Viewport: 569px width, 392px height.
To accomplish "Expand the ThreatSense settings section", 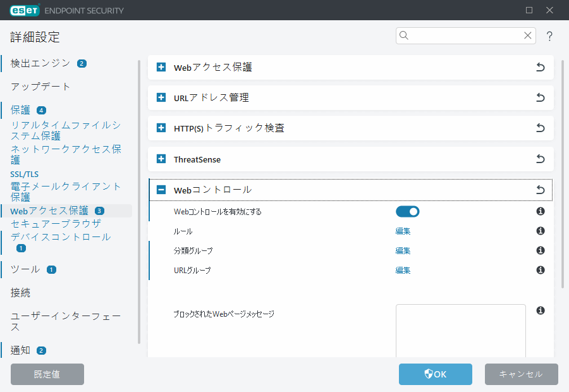I will pyautogui.click(x=160, y=159).
